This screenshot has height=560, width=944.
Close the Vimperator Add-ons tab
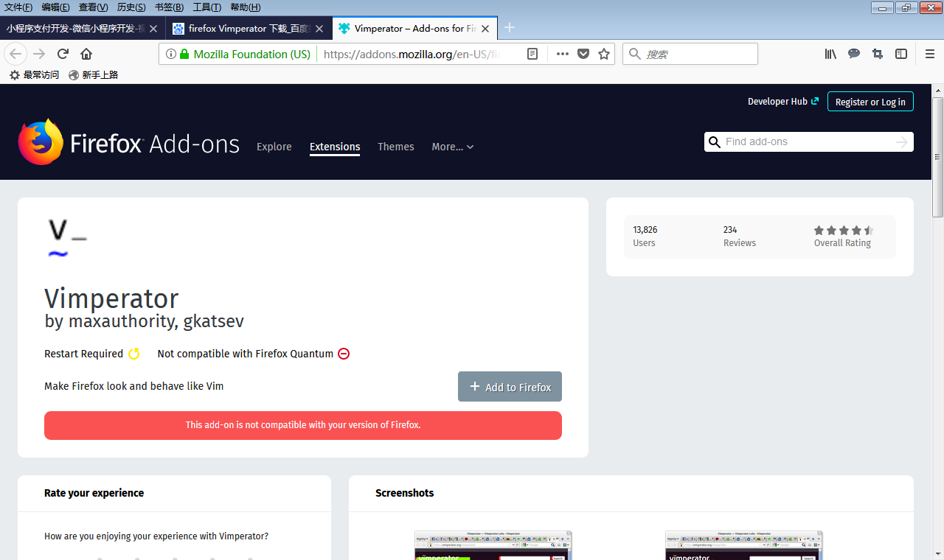click(485, 29)
